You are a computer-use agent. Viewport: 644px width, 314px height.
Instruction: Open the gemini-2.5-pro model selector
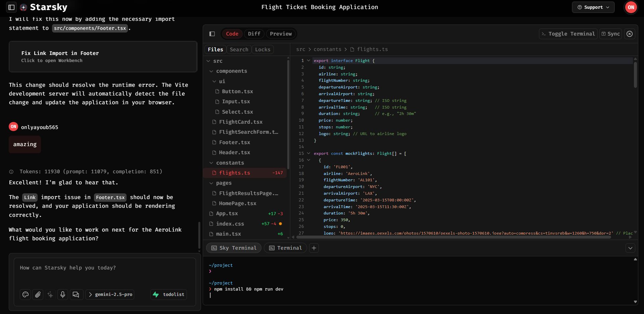(110, 295)
